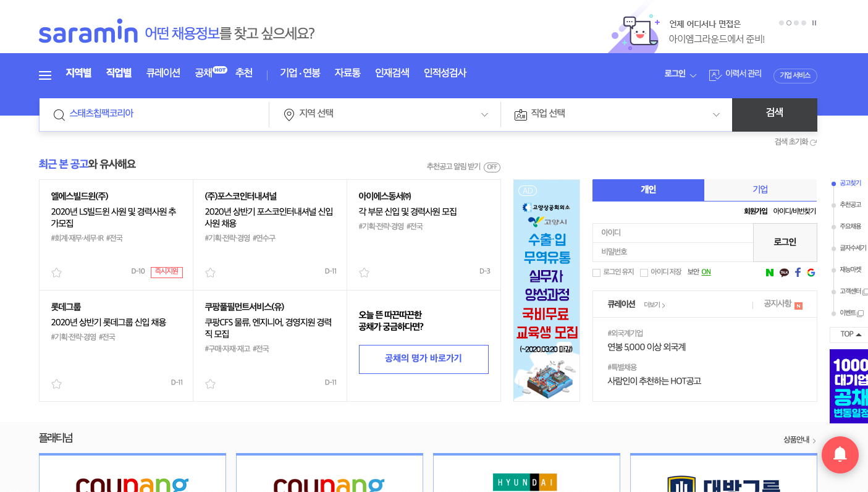
Task: Log in with Google icon
Action: click(811, 273)
